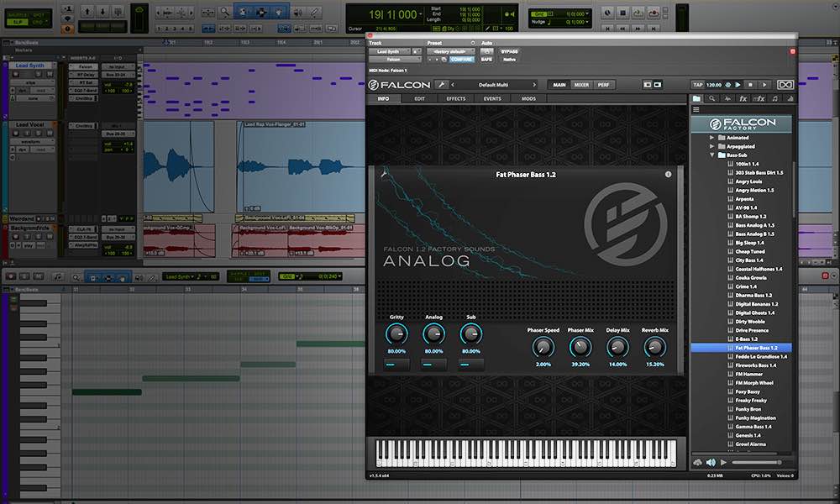840x504 pixels.
Task: Open the oscillators tab in Falcon's browser
Action: click(x=727, y=98)
